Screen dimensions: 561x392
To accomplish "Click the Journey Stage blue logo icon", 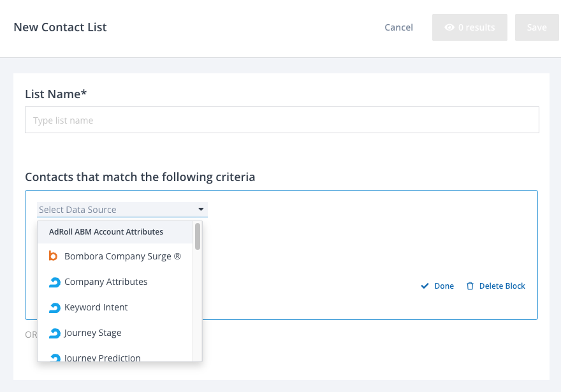I will pyautogui.click(x=54, y=333).
